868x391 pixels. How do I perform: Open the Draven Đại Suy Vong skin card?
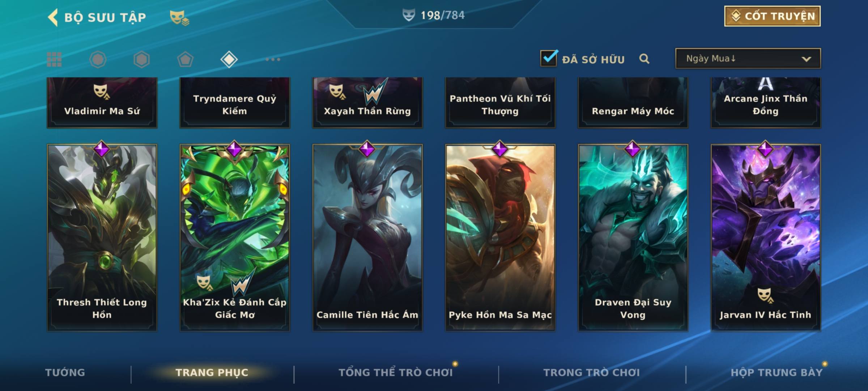633,237
